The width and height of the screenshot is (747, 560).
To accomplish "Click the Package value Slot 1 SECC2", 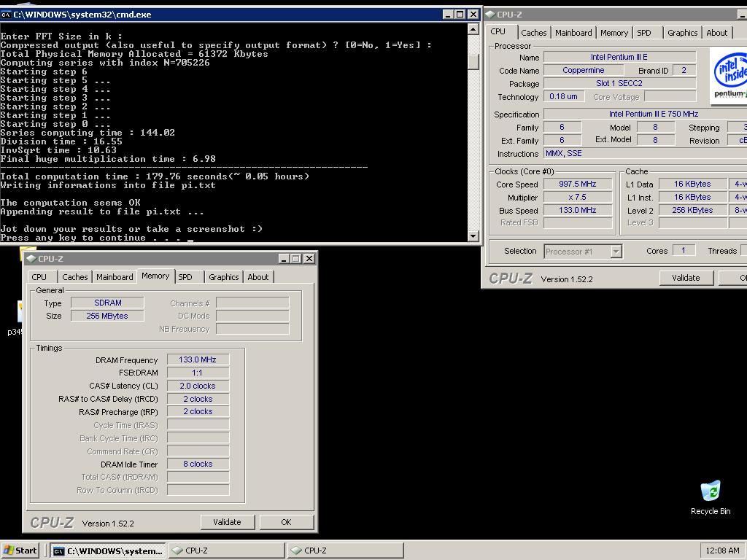I will tap(620, 83).
